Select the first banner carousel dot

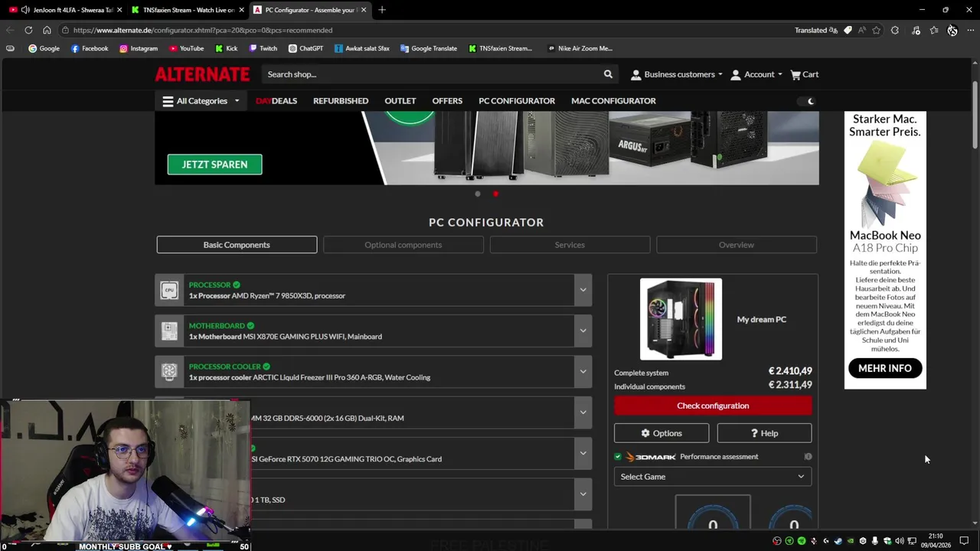pos(478,194)
